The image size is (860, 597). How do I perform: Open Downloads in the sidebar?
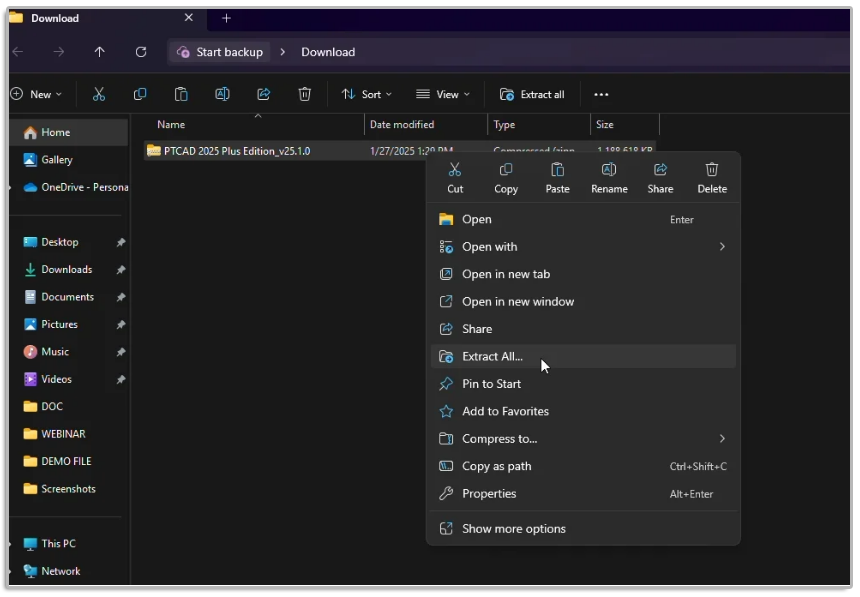point(58,269)
